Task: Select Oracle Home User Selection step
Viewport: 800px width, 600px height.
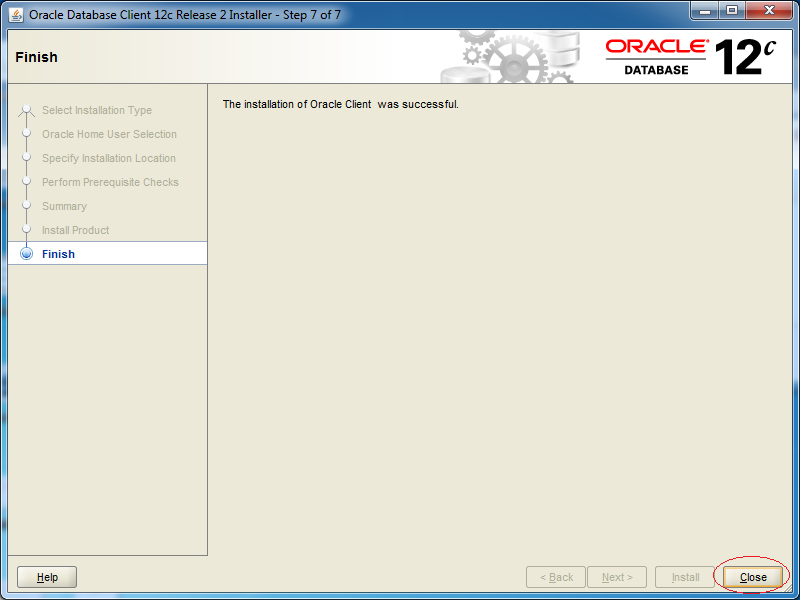Action: (109, 134)
